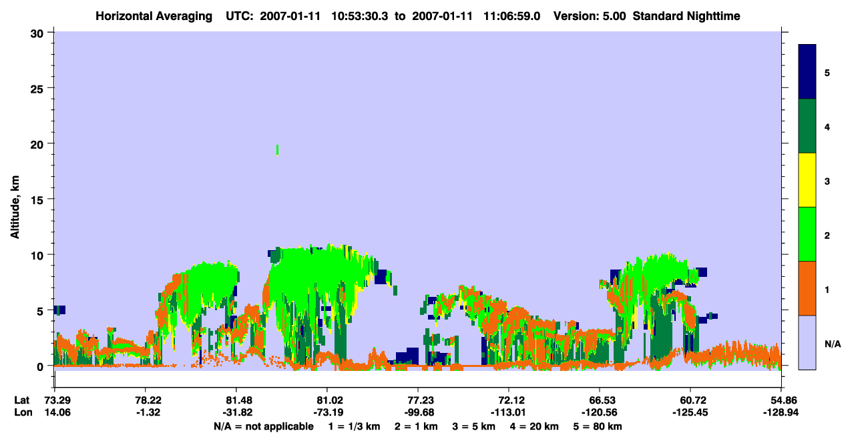868x445 pixels.
Task: Click the yellow colorbar segment labeled 3
Action: tap(807, 180)
